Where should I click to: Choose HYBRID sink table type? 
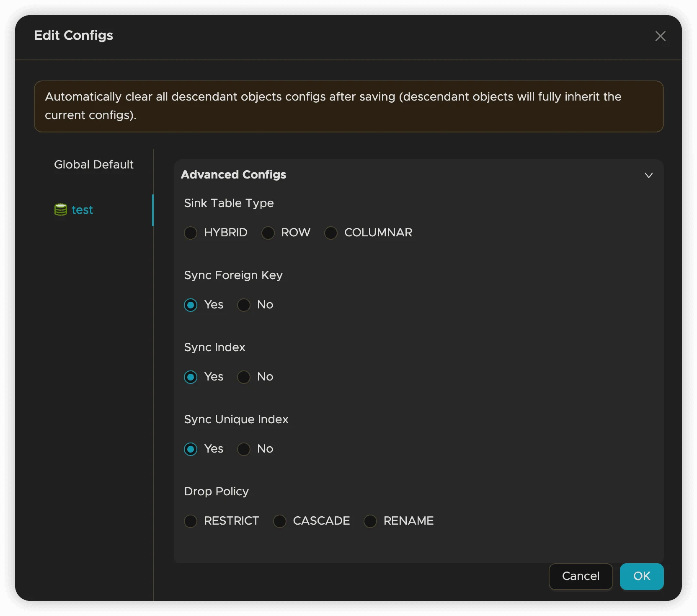point(191,233)
